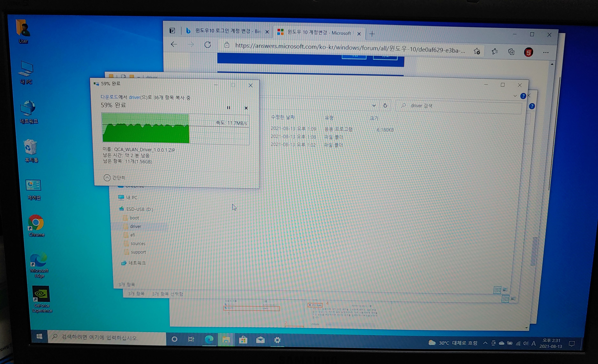
Task: Cancel the copy with the small X
Action: [x=246, y=108]
